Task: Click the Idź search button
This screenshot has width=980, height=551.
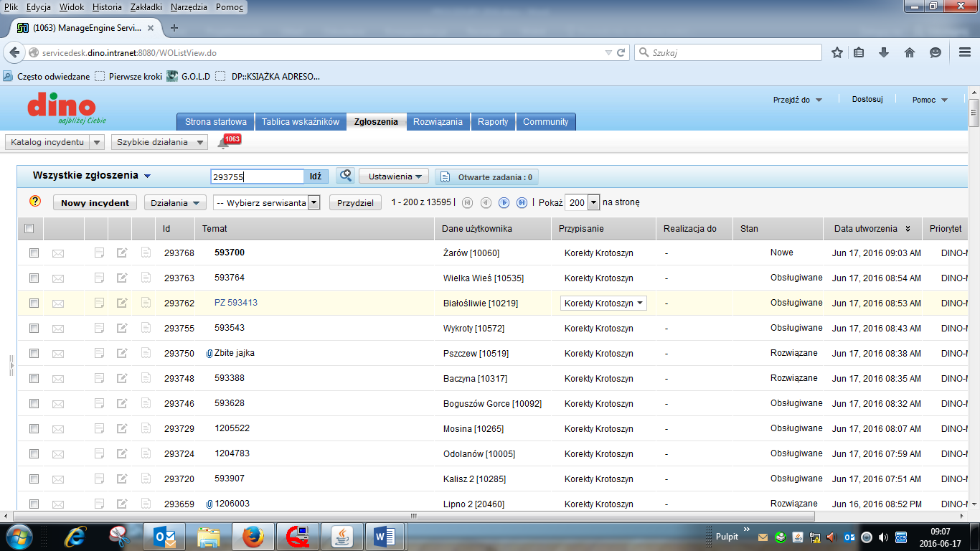Action: point(316,176)
